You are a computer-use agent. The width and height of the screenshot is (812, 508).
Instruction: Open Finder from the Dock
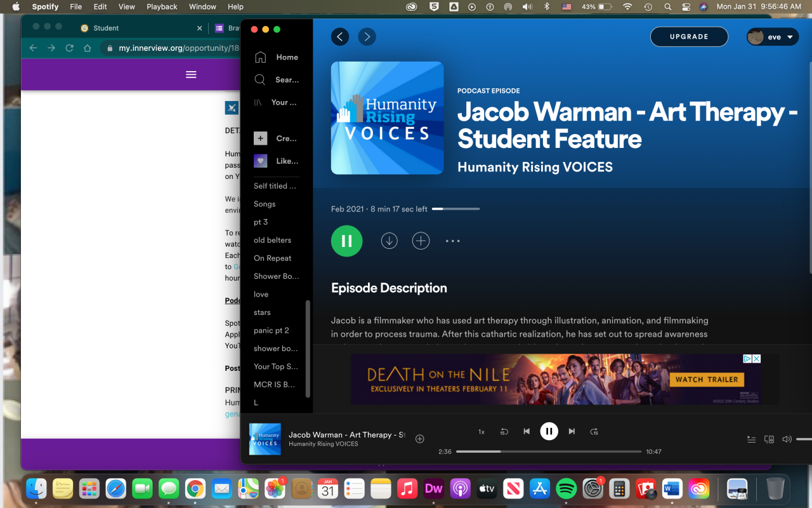(36, 488)
